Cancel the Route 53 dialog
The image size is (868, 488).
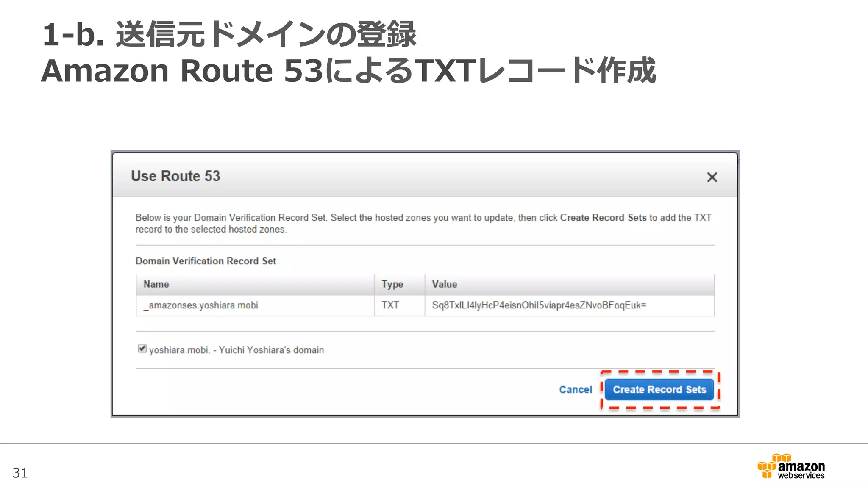576,389
